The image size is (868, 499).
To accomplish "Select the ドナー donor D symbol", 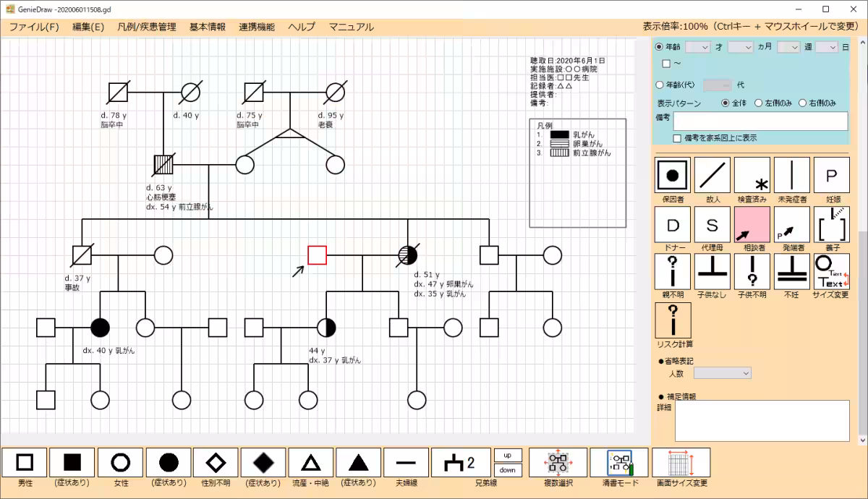I will point(673,224).
